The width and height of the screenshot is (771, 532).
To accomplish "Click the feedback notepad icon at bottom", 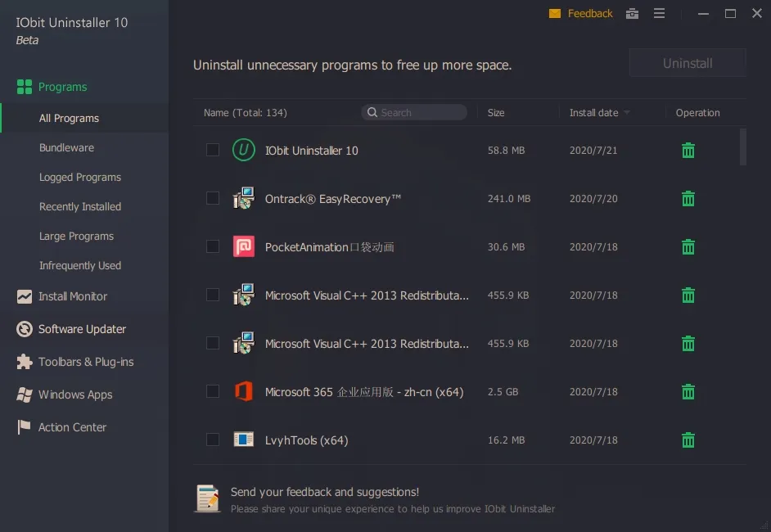I will click(207, 498).
